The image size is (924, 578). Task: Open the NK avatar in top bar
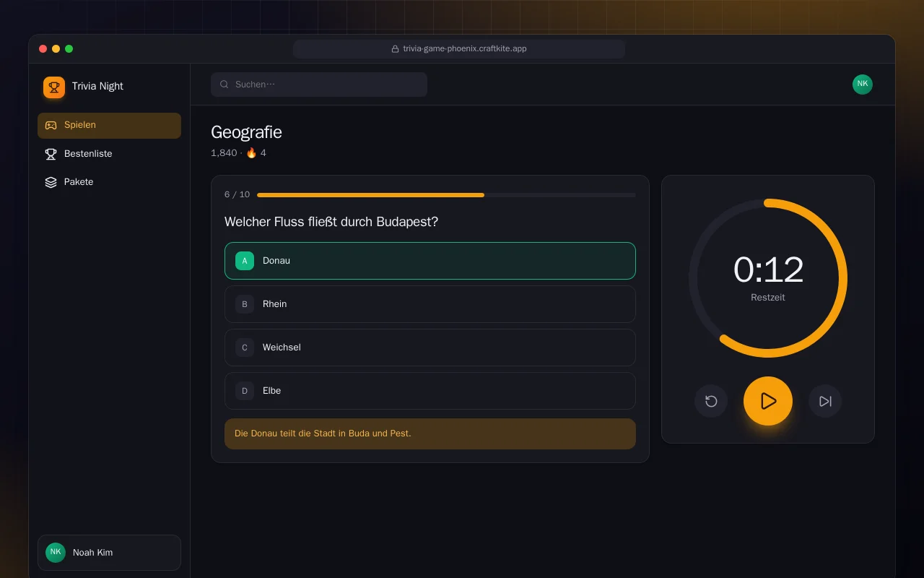(x=863, y=85)
